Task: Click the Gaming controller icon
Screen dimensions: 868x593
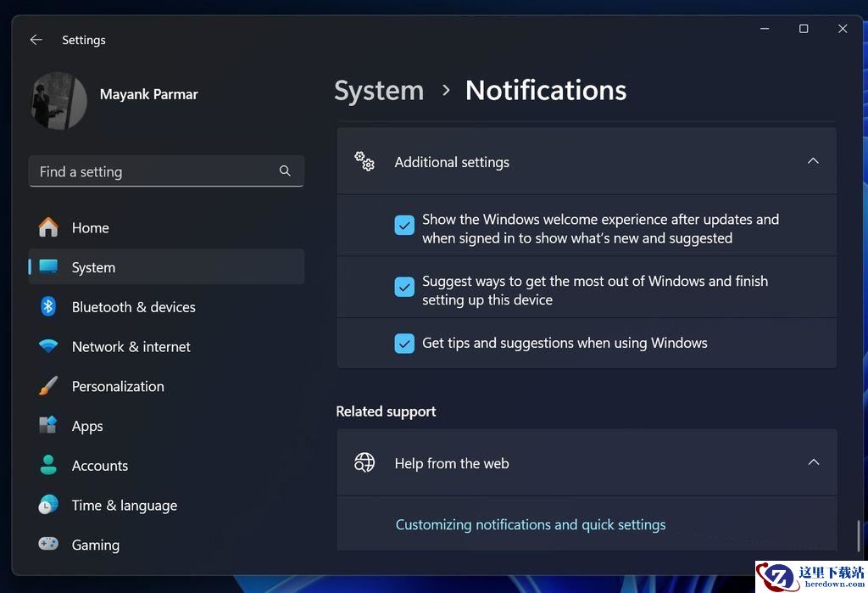Action: [48, 545]
